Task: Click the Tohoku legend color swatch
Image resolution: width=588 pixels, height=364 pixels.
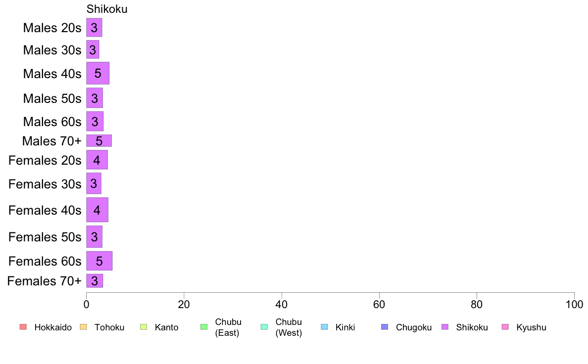Action: 83,327
